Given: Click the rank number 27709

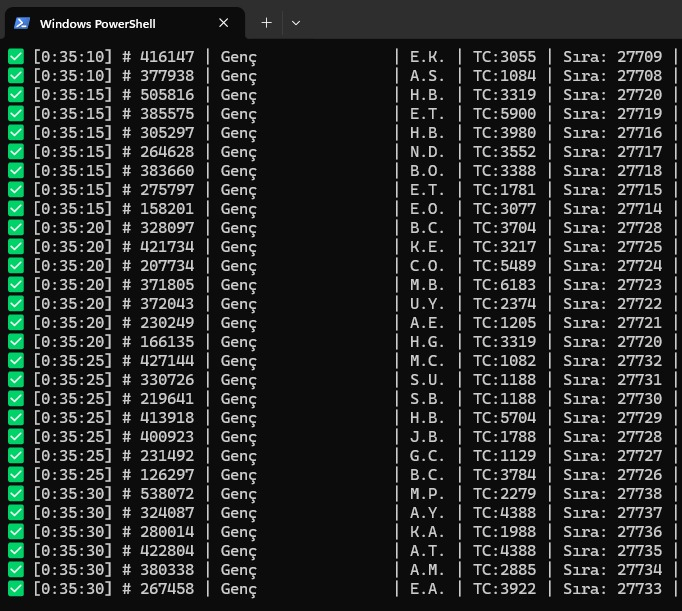Looking at the screenshot, I should (639, 57).
